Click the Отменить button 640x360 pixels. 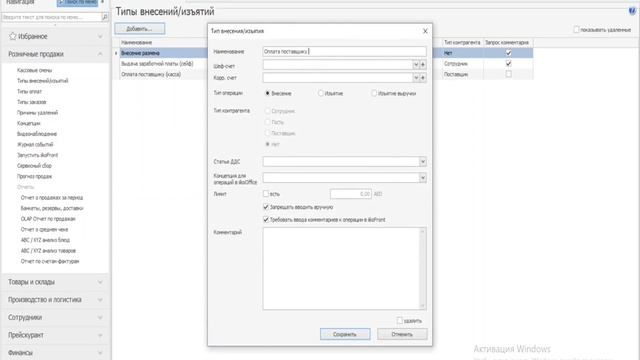click(x=402, y=334)
